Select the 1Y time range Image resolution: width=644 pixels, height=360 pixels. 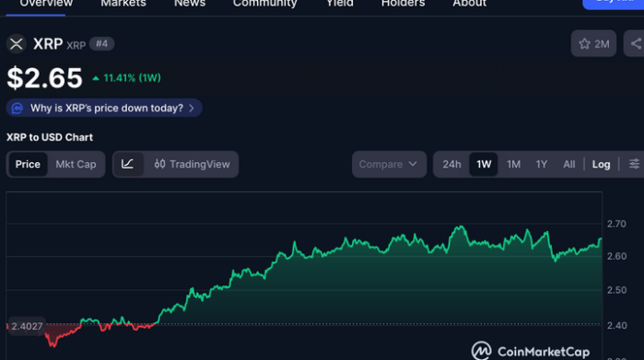542,164
